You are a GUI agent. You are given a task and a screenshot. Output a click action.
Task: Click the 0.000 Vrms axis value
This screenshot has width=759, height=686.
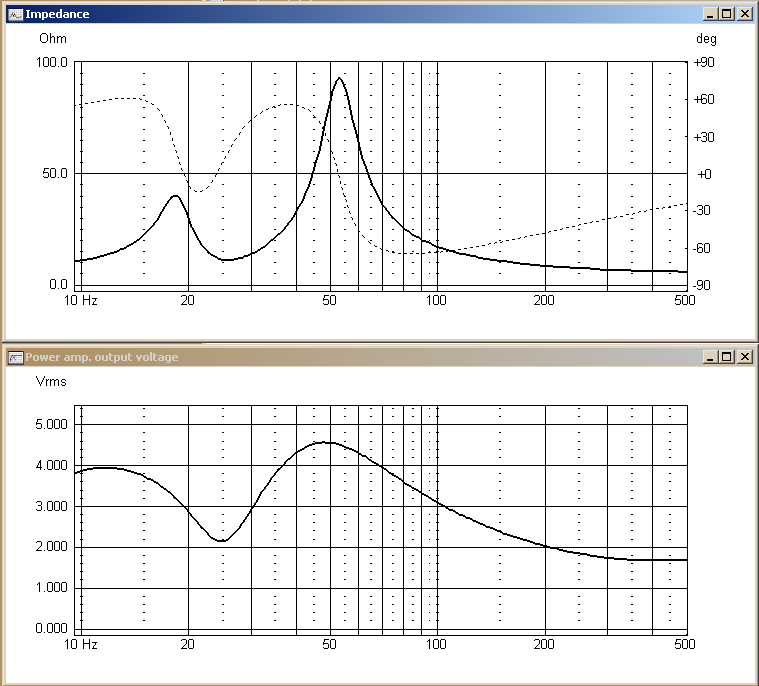coord(51,628)
